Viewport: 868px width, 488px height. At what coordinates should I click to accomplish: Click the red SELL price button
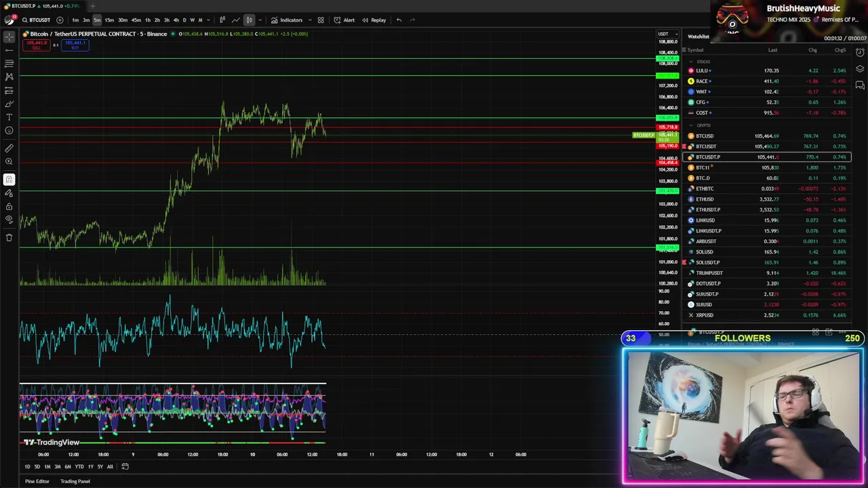point(36,45)
